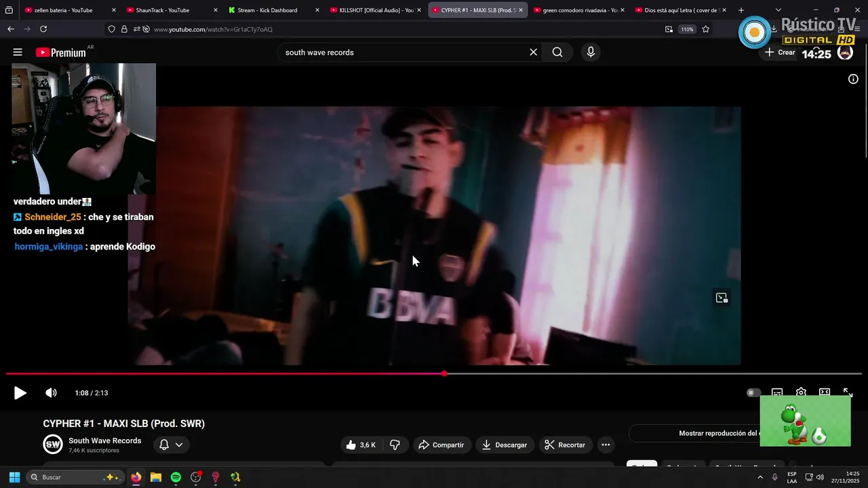
Task: Click the video title CYPHER #1
Action: [124, 424]
